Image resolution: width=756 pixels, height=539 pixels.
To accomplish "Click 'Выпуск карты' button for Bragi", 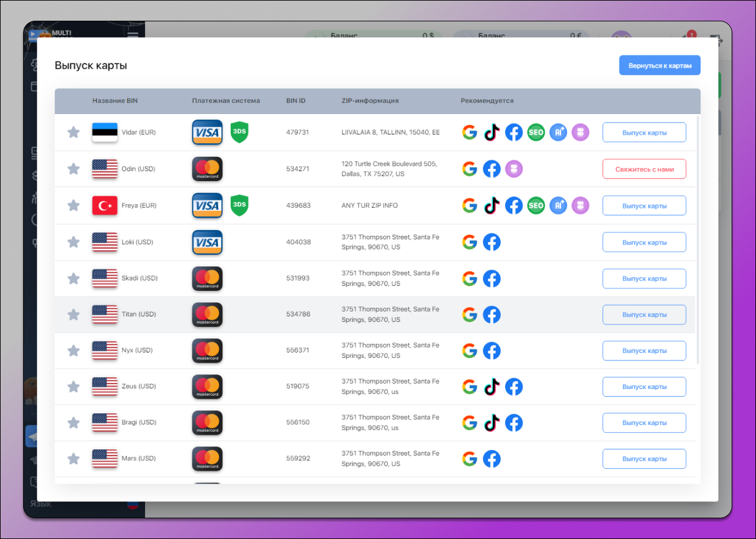I will pyautogui.click(x=644, y=423).
